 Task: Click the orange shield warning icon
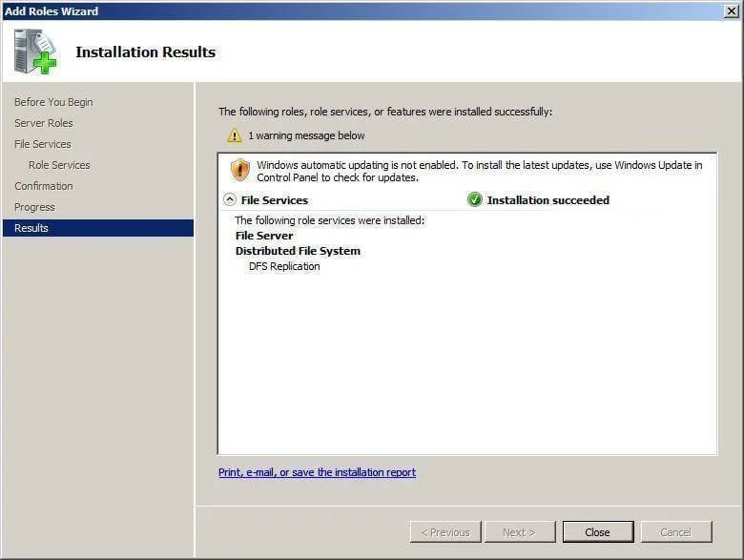[240, 170]
